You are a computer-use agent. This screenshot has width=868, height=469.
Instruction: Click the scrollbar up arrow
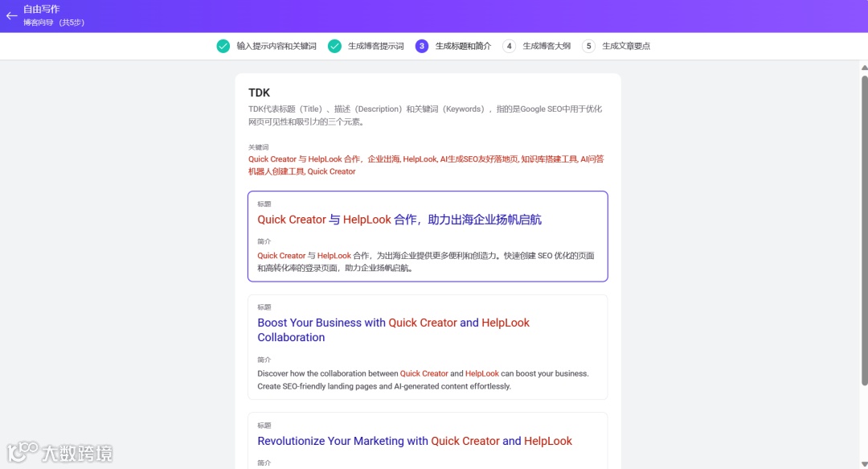point(862,68)
